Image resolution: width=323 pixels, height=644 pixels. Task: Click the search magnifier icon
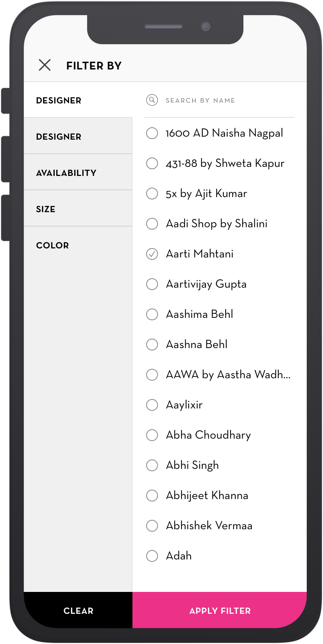tap(152, 100)
